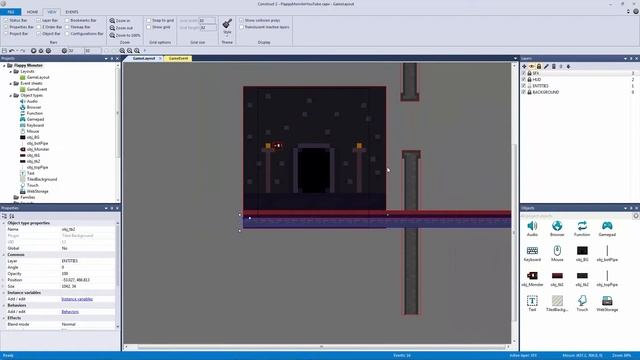Enable Show grid checkbox
The width and height of the screenshot is (640, 360).
[x=149, y=27]
